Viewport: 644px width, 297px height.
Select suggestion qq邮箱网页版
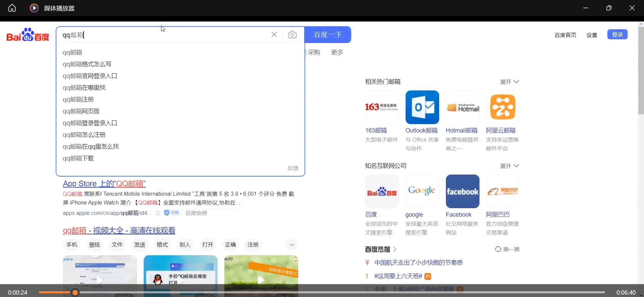(x=81, y=111)
